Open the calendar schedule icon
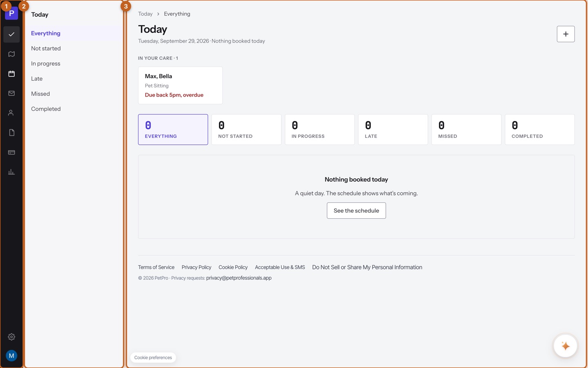Viewport: 588px width, 368px height. (x=11, y=74)
